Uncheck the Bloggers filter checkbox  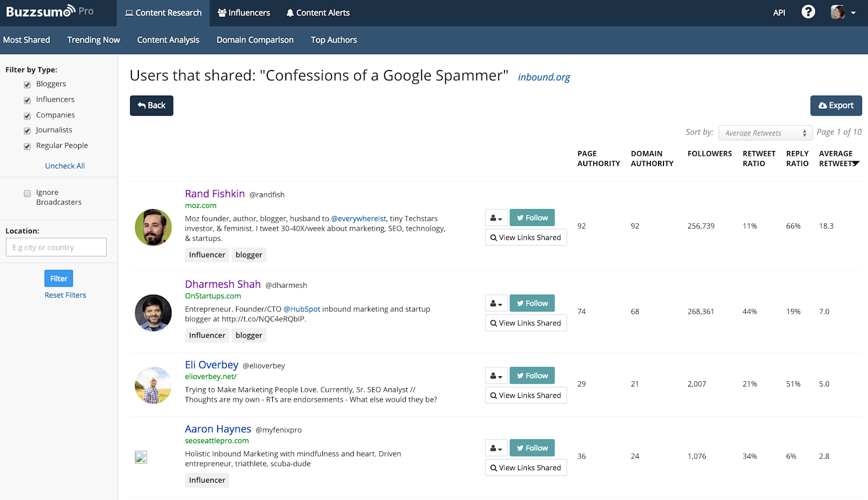(x=27, y=85)
